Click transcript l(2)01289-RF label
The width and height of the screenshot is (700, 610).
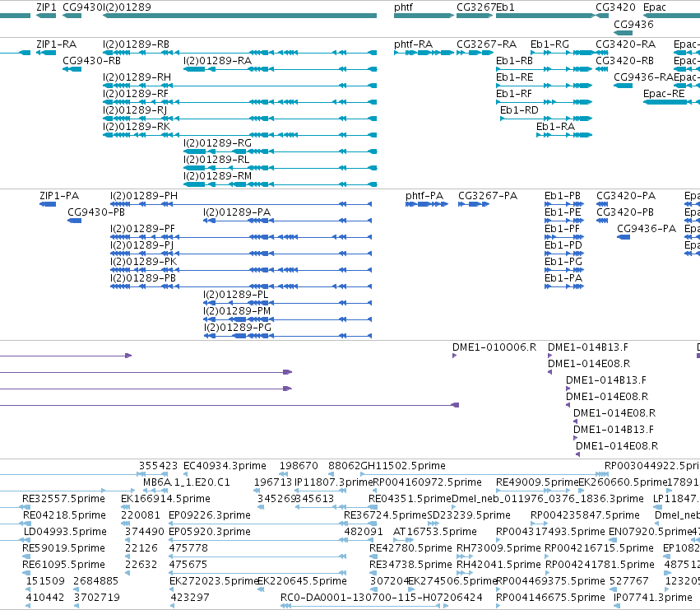click(x=136, y=94)
